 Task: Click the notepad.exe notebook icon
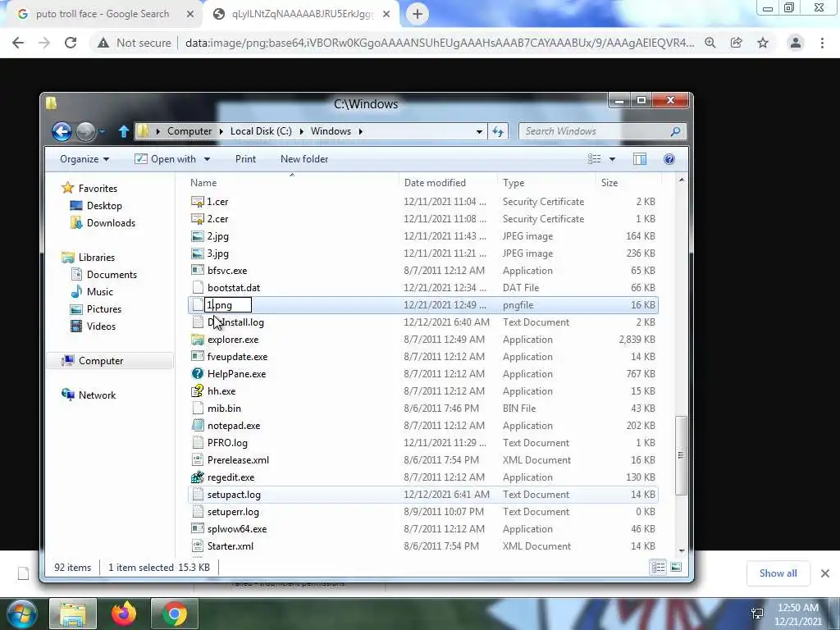[x=198, y=426]
